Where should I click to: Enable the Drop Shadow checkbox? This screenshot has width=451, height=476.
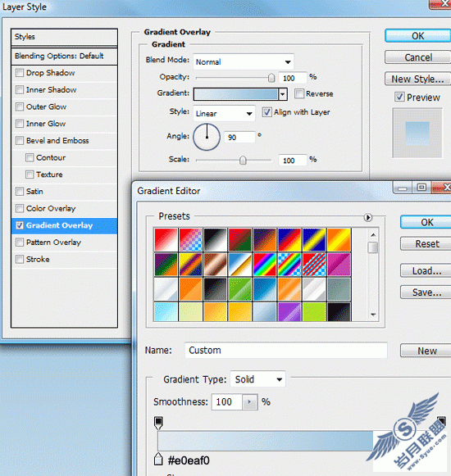(20, 73)
